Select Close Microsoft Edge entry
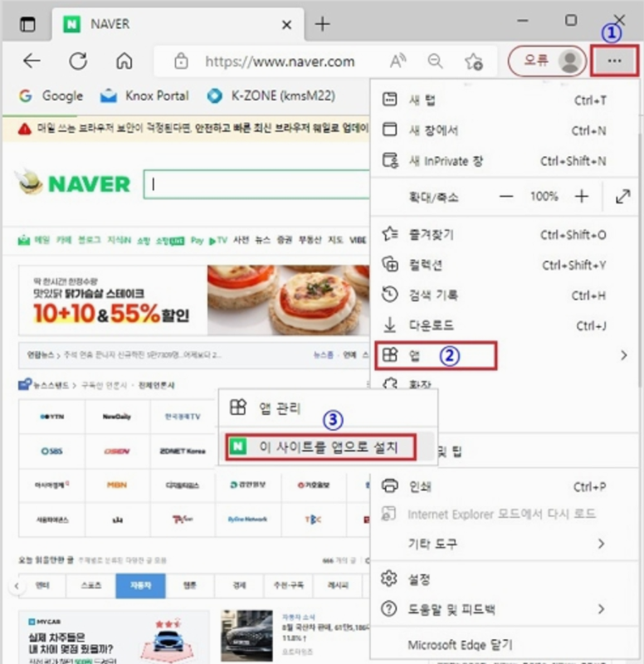The image size is (644, 664). [504, 645]
